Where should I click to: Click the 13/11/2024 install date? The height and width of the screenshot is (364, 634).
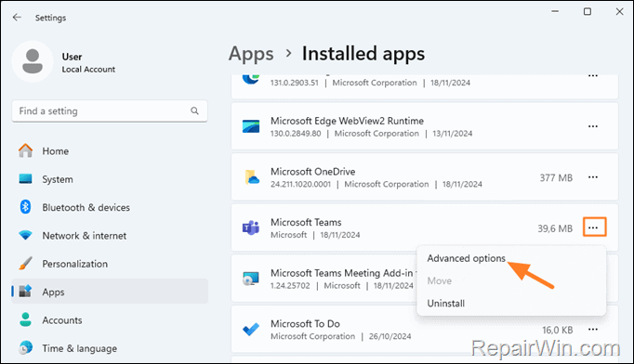(x=453, y=134)
